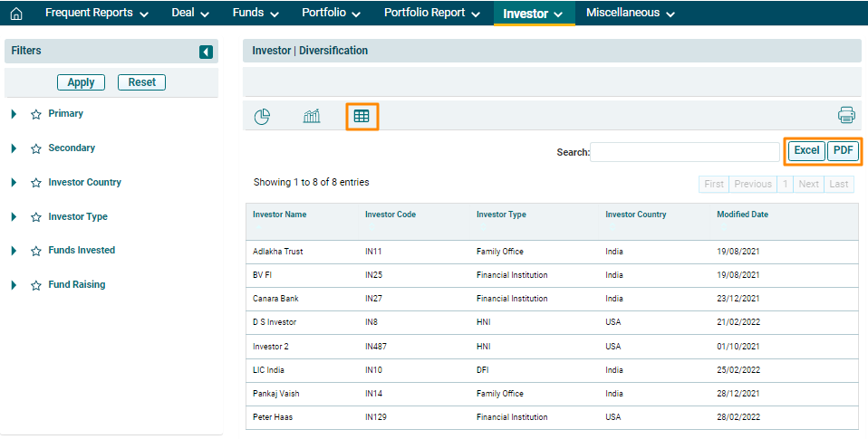Viewport: 868px width, 439px height.
Task: Star the Investor Country filter
Action: point(36,184)
